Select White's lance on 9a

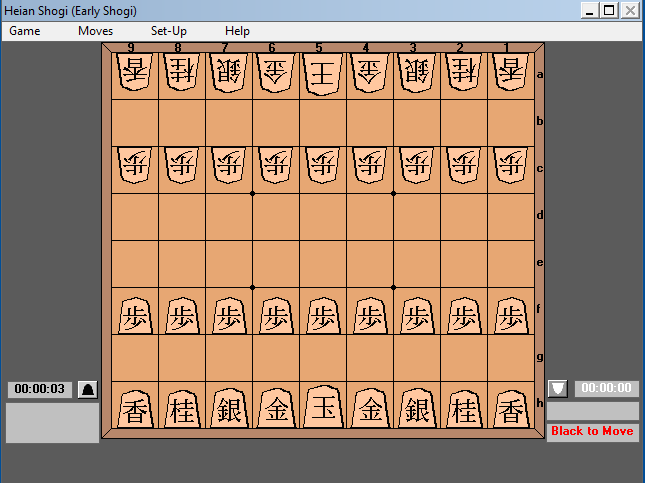click(135, 72)
